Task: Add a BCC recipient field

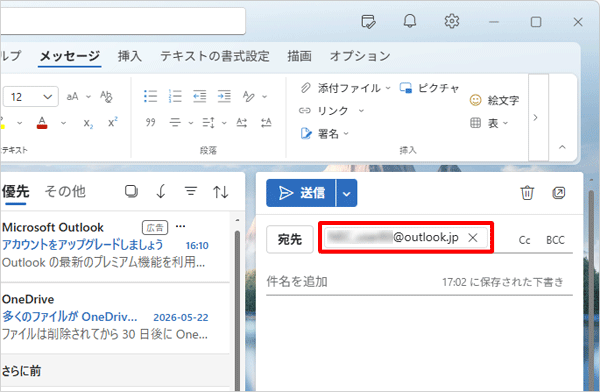Action: tap(555, 240)
